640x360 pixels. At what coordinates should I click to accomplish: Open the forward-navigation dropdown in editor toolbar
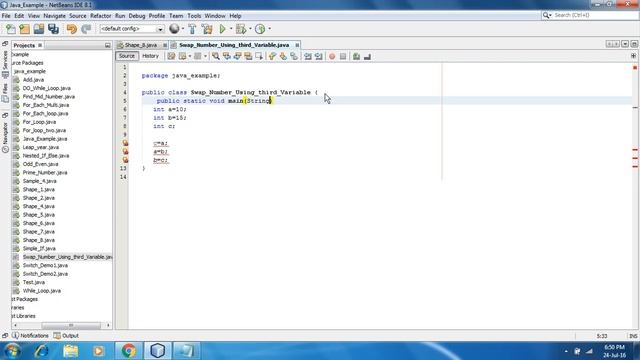(x=205, y=56)
